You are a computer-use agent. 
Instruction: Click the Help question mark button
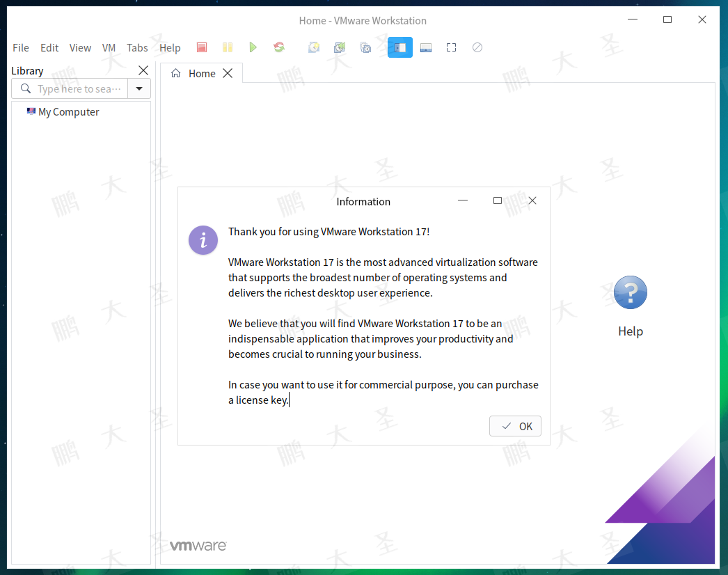pos(630,292)
